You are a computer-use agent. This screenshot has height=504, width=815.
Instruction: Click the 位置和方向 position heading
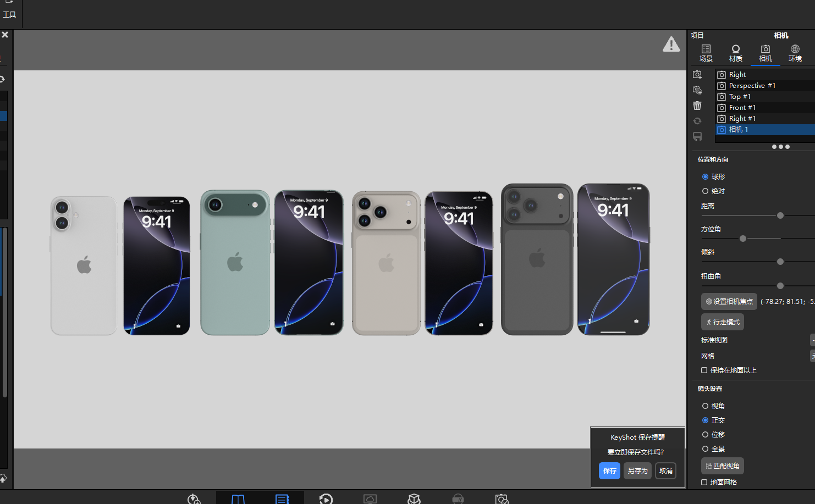click(x=713, y=159)
